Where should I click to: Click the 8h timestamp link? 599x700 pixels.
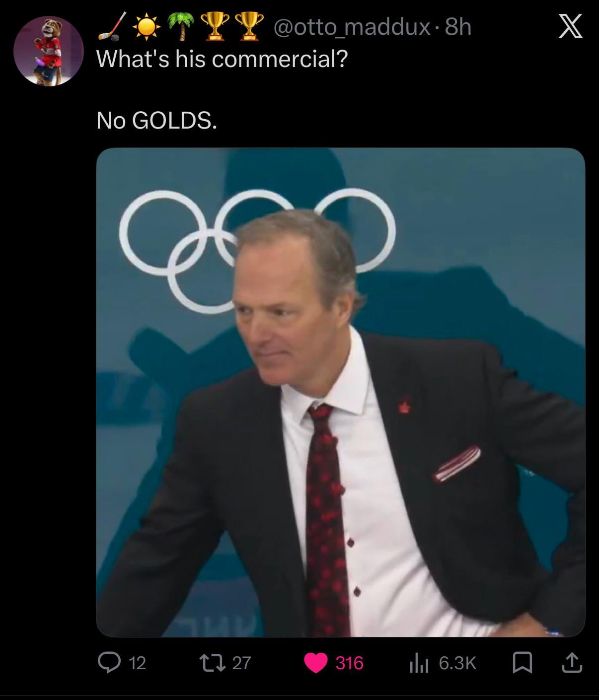[458, 27]
